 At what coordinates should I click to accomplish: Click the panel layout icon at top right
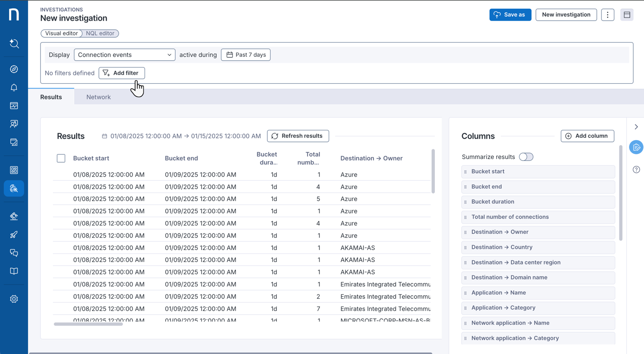(626, 14)
